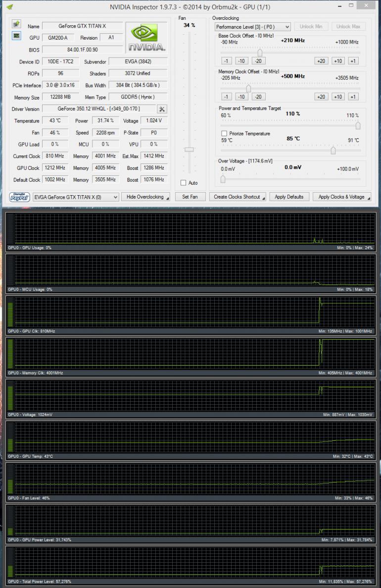Click the driver profile settings wrench icon

coord(162,109)
